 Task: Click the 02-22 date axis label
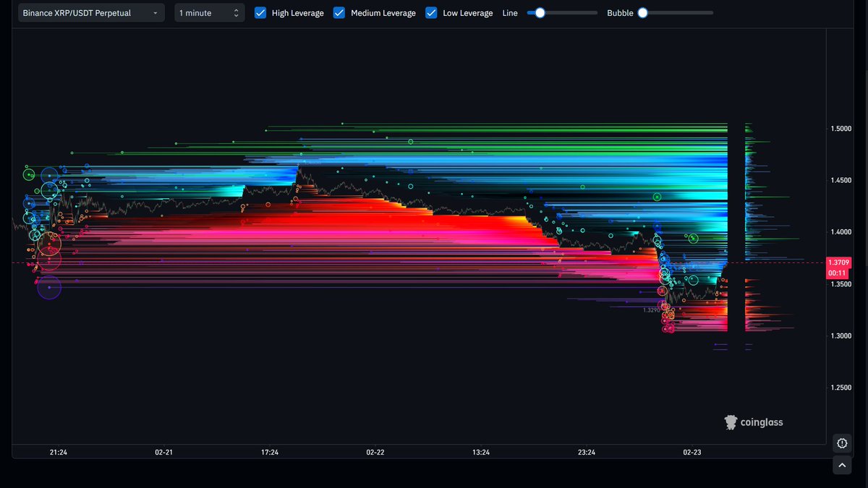point(375,453)
